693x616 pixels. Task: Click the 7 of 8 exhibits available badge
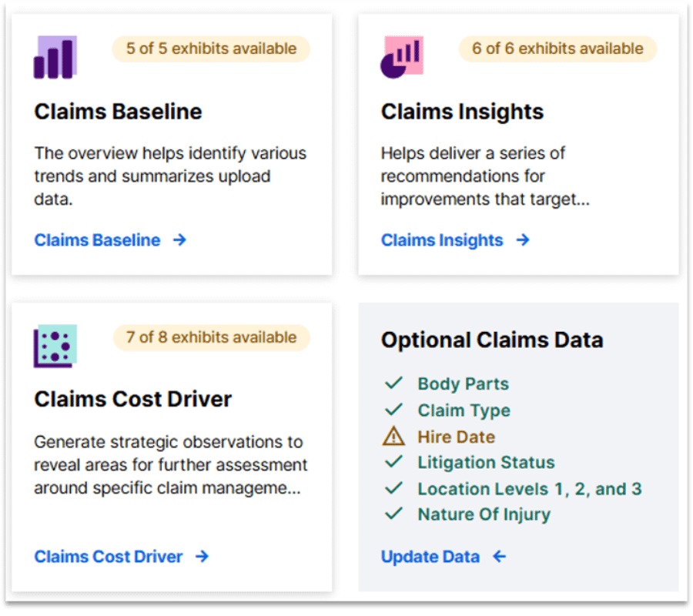tap(211, 337)
